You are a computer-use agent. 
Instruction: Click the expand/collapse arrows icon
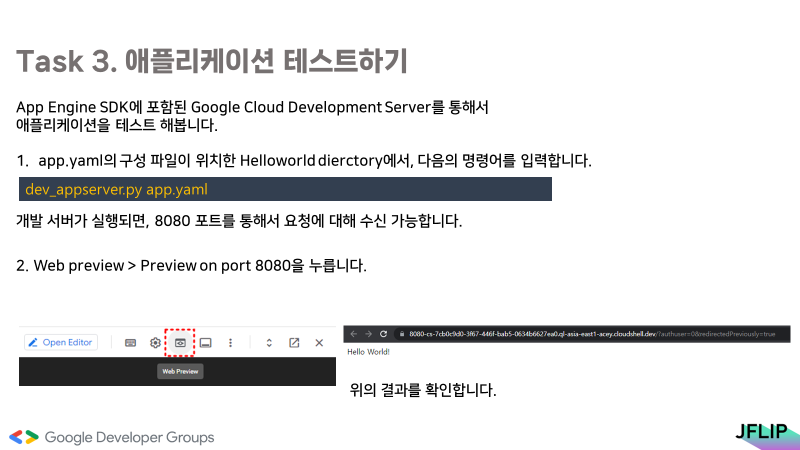pos(269,343)
